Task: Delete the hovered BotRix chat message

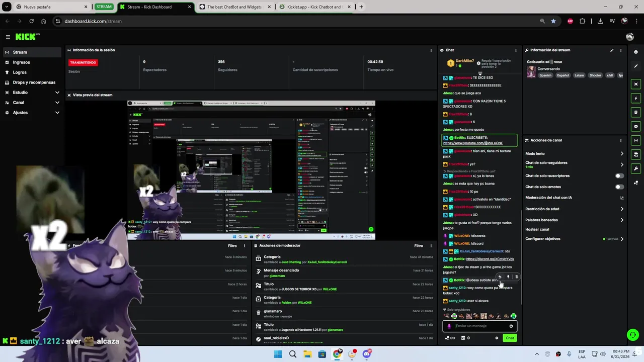Action: point(516,277)
